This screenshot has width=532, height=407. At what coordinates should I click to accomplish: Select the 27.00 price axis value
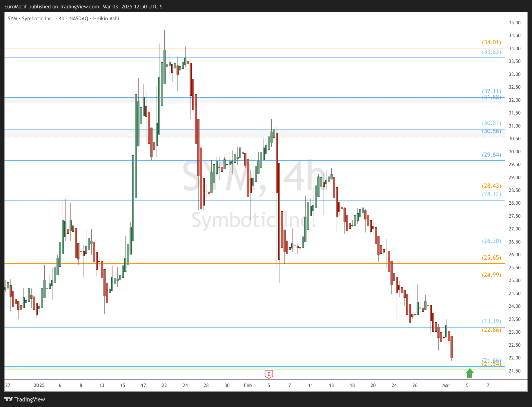[515, 229]
